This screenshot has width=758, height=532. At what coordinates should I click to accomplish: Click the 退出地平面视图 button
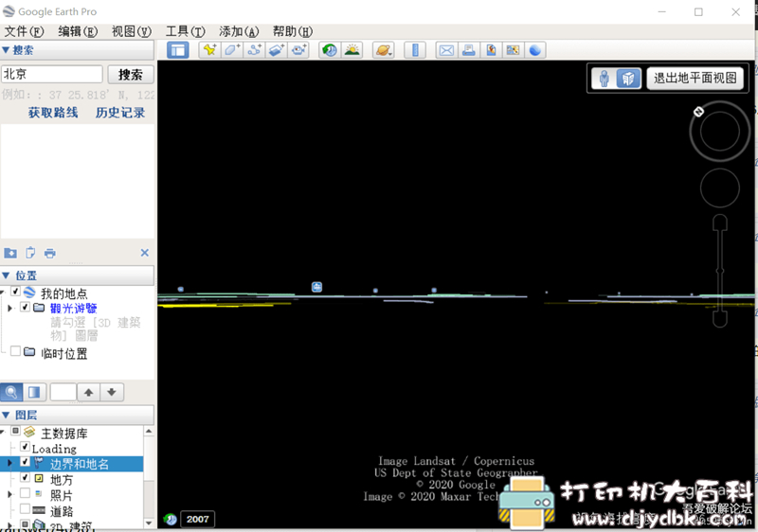[695, 79]
